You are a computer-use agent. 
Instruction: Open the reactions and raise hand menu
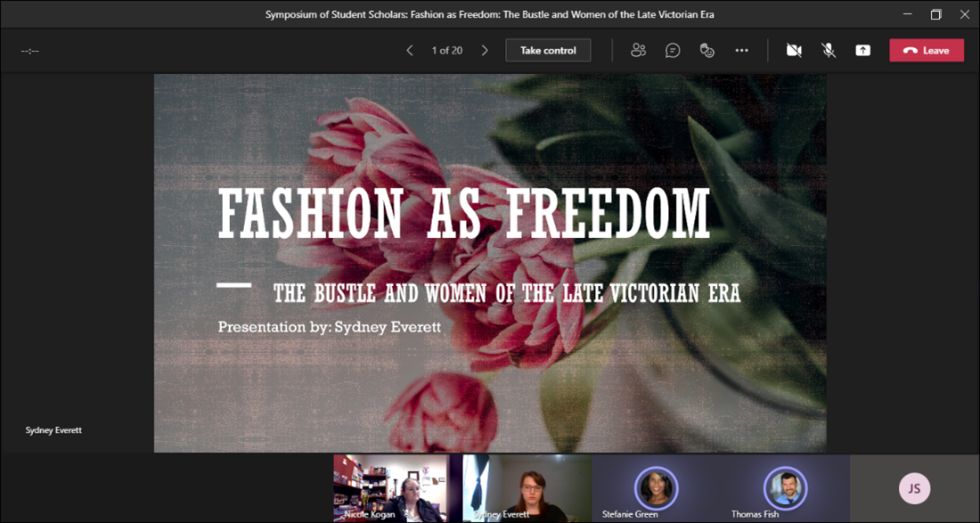707,51
